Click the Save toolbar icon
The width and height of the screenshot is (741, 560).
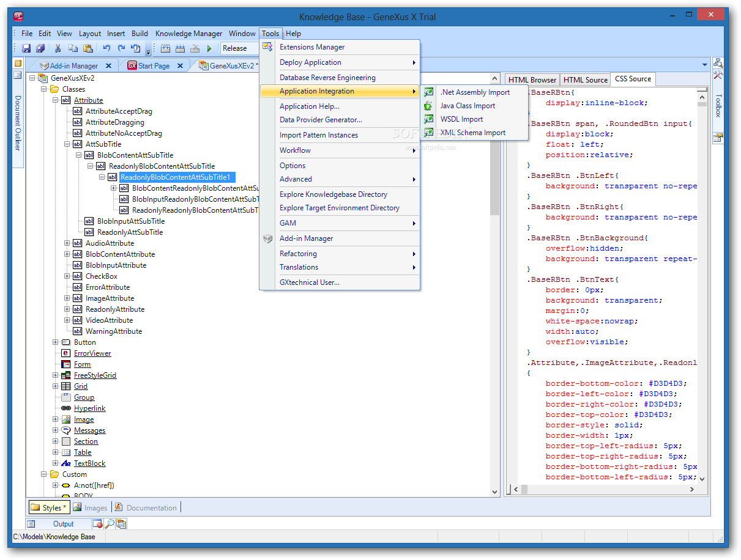[x=26, y=48]
